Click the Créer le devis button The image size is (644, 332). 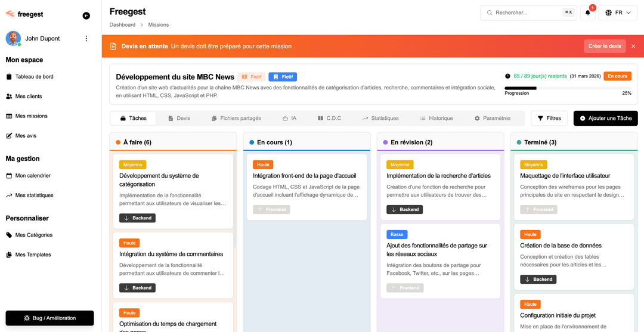(605, 46)
